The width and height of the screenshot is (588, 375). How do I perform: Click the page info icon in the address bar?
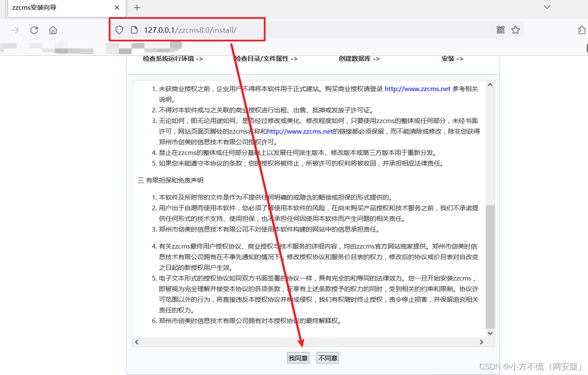point(133,29)
